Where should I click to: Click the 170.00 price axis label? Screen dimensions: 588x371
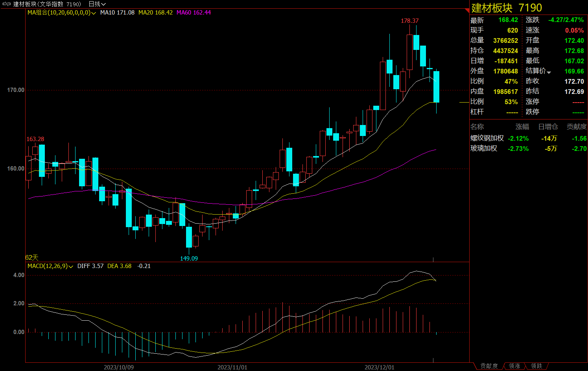click(x=16, y=90)
